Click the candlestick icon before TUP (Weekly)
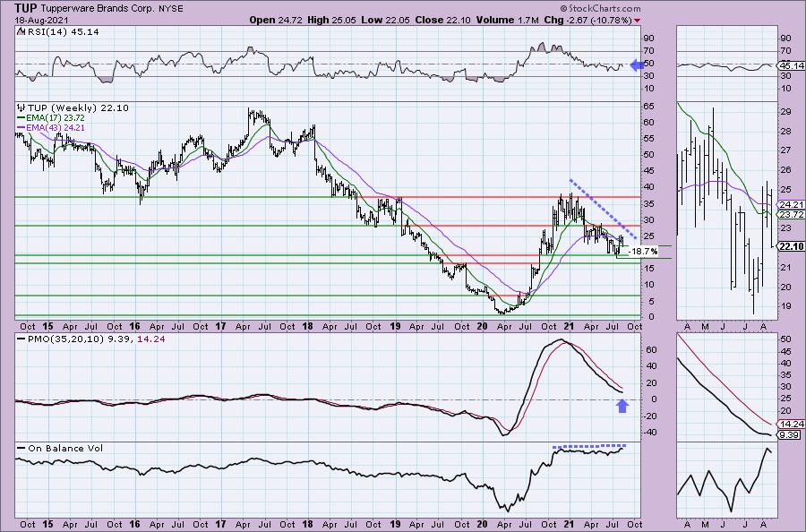The height and width of the screenshot is (532, 806). point(21,107)
